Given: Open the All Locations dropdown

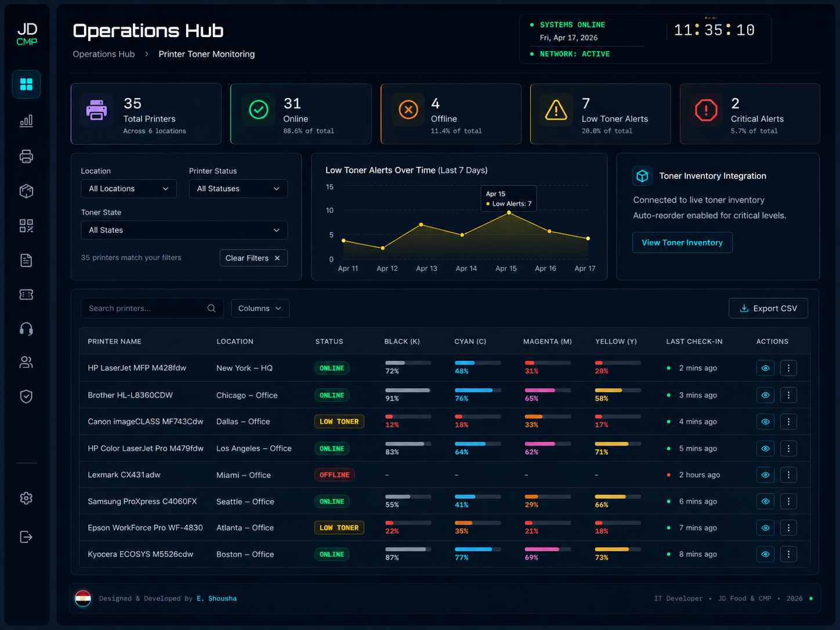Looking at the screenshot, I should pos(129,189).
